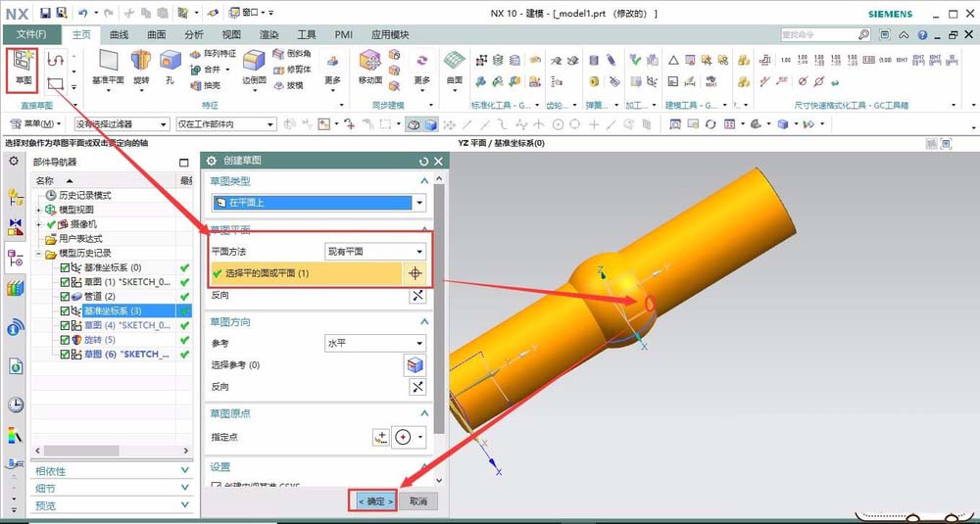
Task: Uncheck the 草图 (6) checkbox in the navigator
Action: [65, 355]
